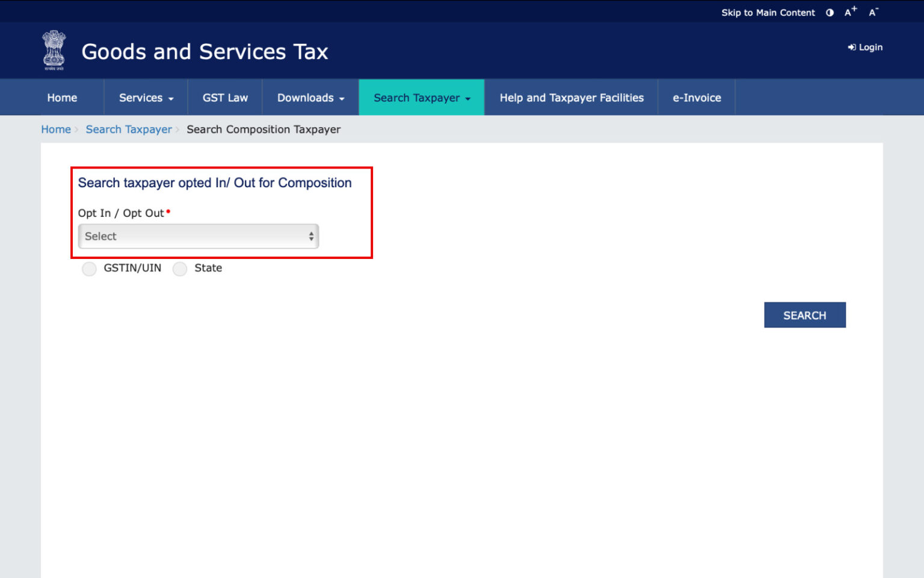Open Help and Taxpayer Facilities

pos(571,97)
